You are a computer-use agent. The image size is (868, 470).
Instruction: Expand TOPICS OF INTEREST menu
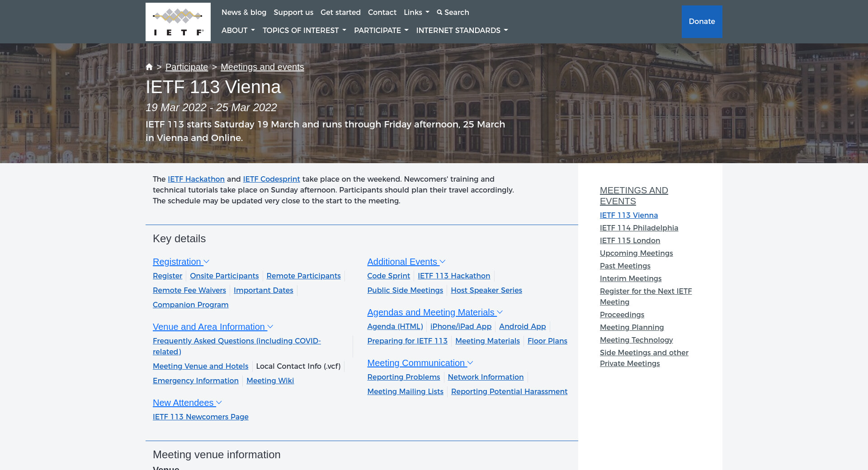pos(304,30)
